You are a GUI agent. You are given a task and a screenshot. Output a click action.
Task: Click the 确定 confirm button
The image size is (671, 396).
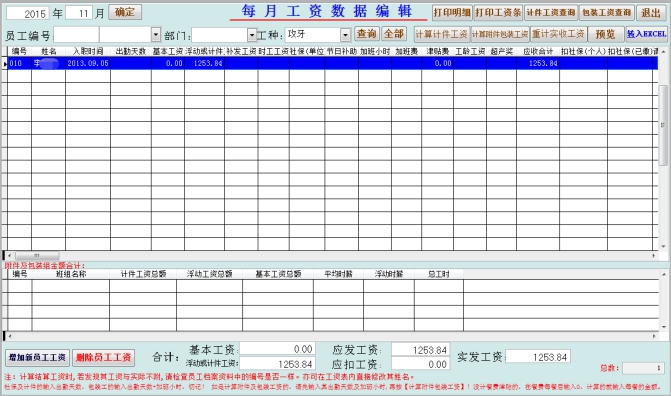[x=125, y=12]
